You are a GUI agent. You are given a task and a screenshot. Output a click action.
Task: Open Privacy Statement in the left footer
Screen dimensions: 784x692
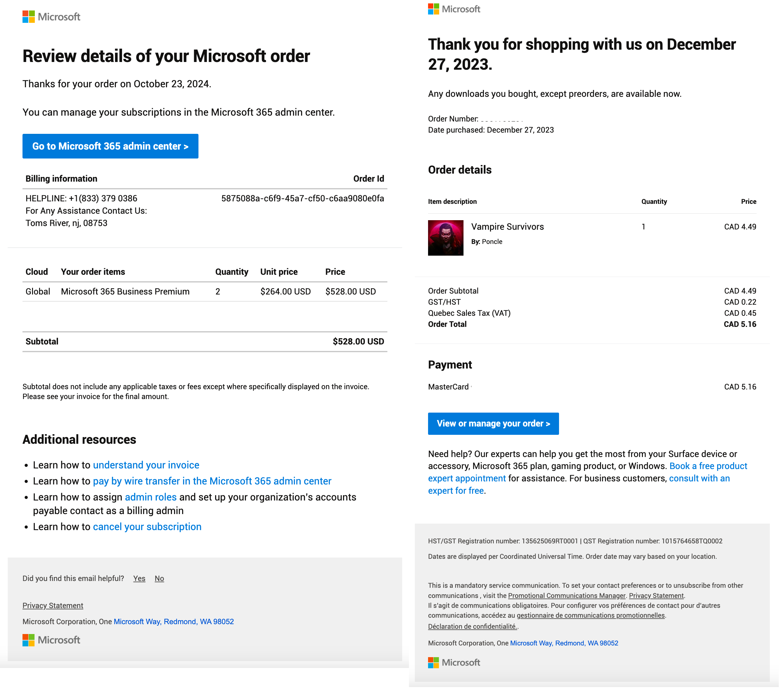pyautogui.click(x=53, y=606)
